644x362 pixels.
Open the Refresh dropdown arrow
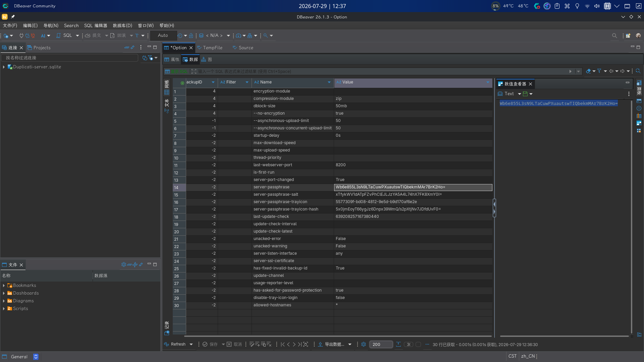(x=191, y=344)
